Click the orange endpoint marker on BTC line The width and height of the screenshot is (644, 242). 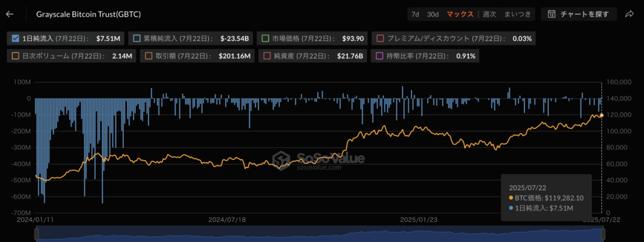click(x=602, y=115)
